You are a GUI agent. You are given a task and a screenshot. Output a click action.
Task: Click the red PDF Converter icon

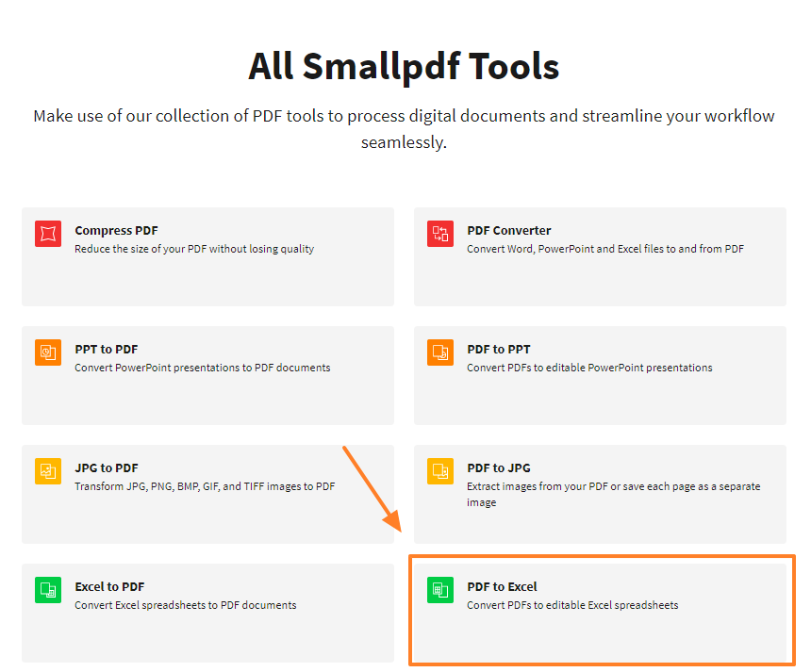440,234
